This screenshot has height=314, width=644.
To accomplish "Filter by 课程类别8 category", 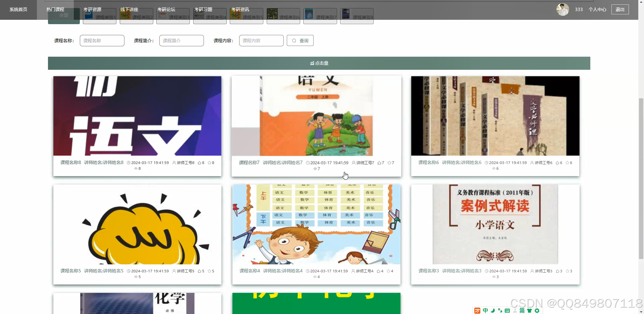I will tap(357, 16).
